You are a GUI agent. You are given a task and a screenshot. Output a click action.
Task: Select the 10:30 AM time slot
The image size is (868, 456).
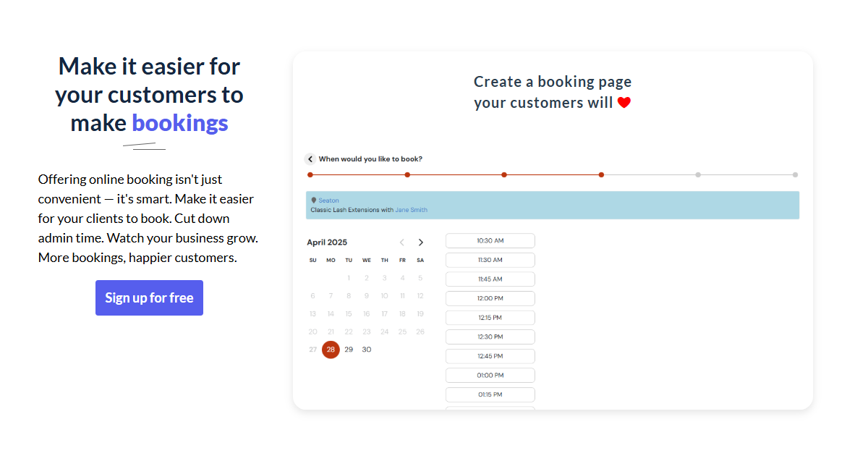[490, 240]
